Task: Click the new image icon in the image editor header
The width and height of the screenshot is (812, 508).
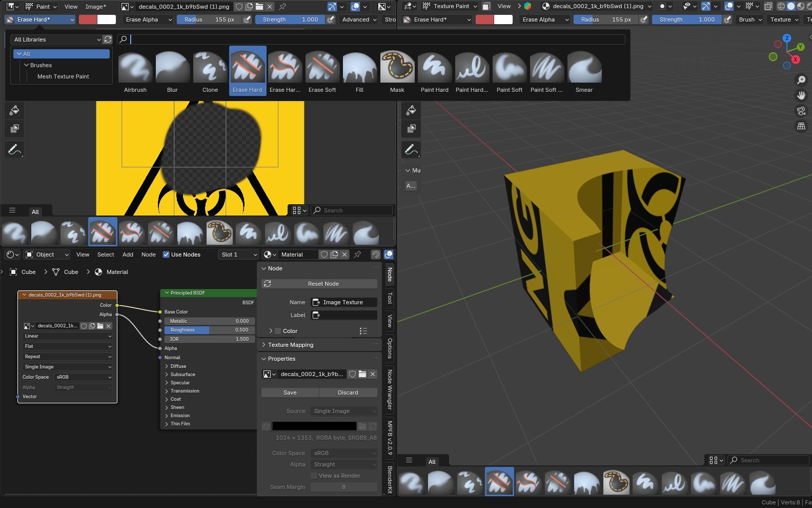Action: click(250, 7)
